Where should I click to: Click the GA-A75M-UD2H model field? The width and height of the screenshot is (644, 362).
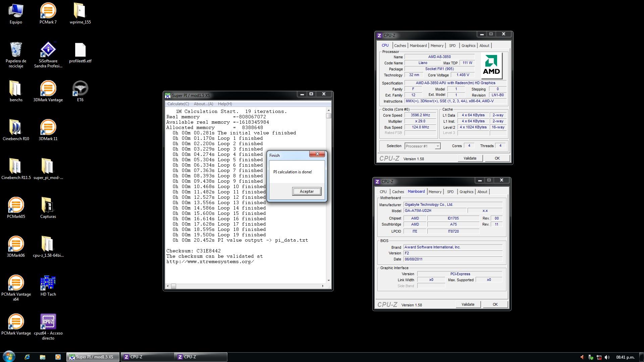(435, 210)
